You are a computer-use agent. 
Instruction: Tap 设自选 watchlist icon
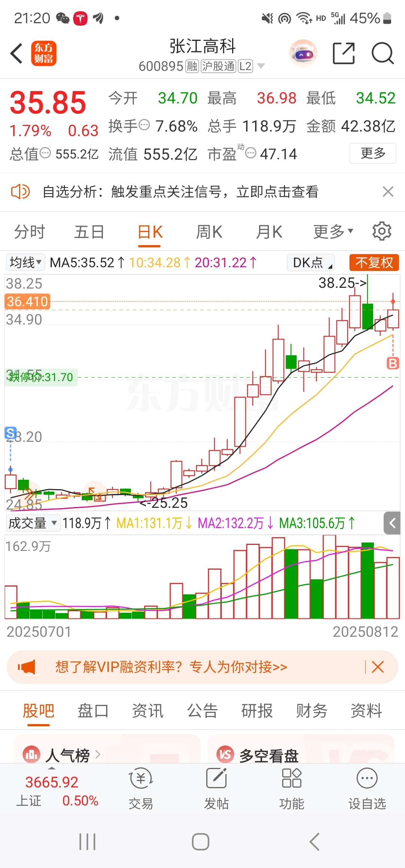[x=367, y=789]
